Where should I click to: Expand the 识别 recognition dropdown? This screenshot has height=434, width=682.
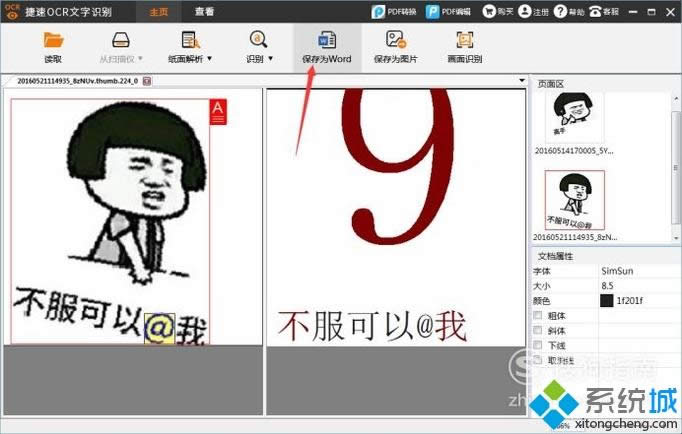[270, 59]
